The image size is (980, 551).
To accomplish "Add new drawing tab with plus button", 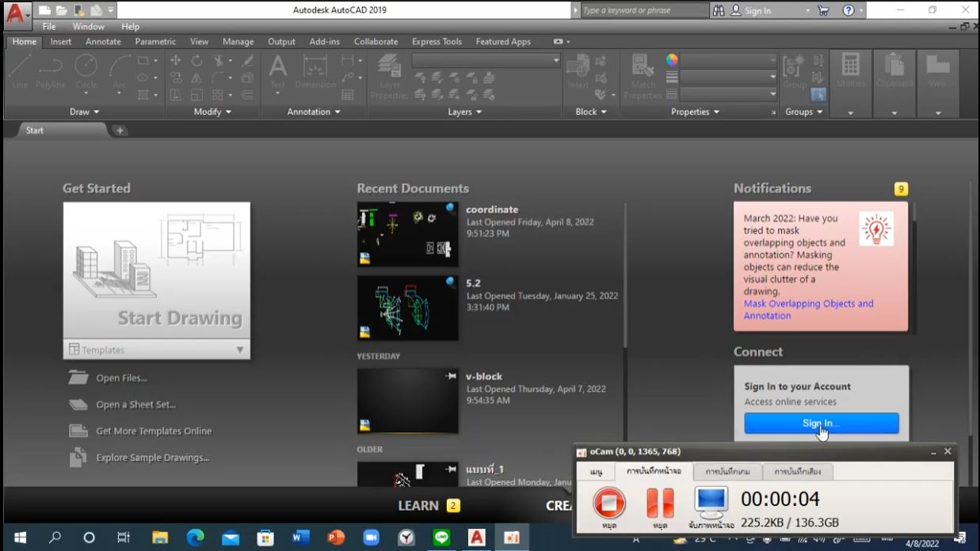I will 120,131.
